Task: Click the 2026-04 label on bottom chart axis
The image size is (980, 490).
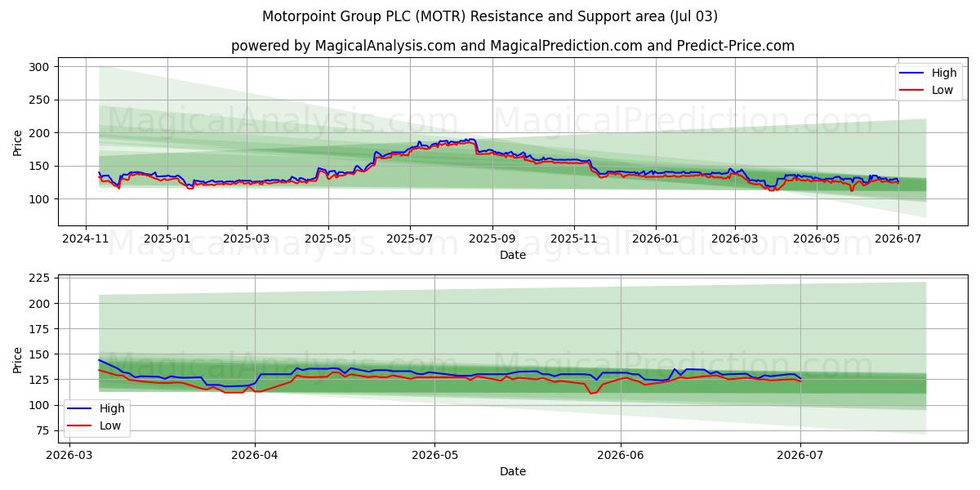Action: pos(255,456)
